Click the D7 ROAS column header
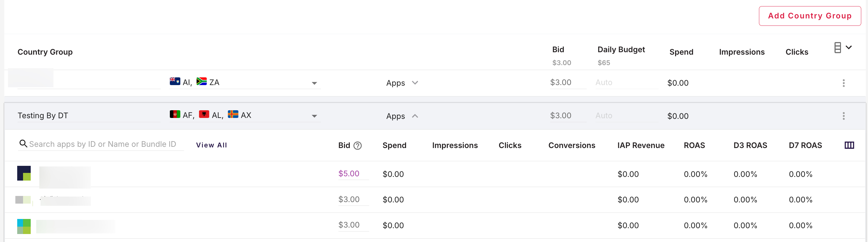The image size is (868, 242). 805,145
